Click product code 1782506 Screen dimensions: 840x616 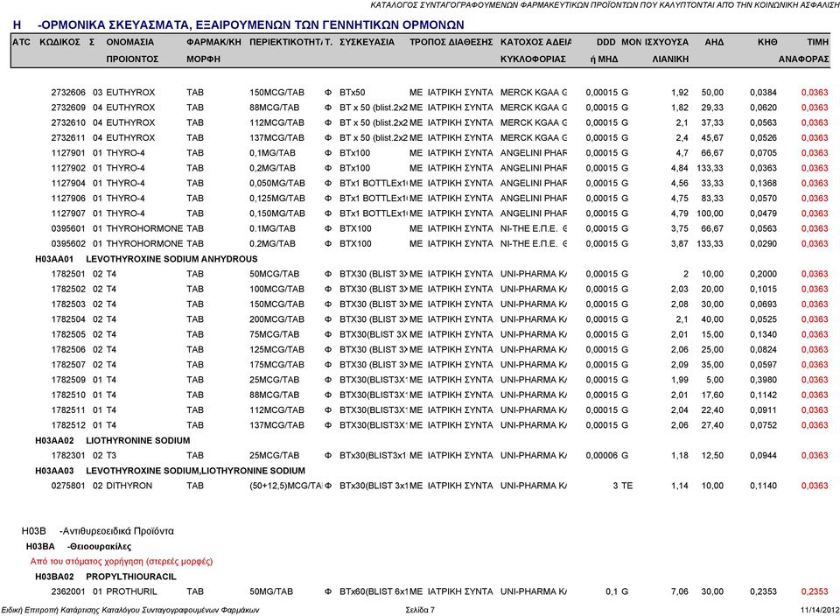[x=68, y=350]
